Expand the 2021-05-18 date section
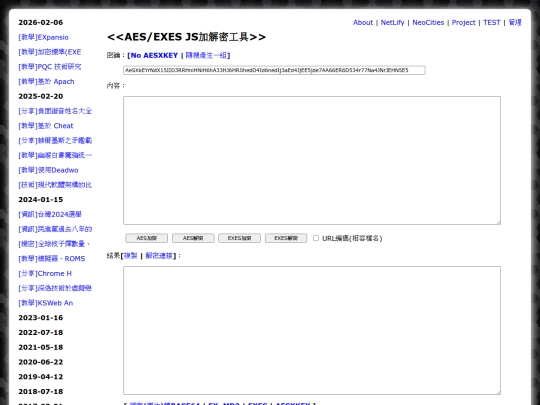The width and height of the screenshot is (540, 405). (41, 347)
